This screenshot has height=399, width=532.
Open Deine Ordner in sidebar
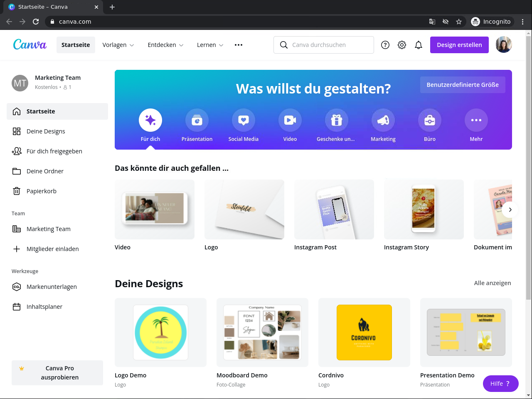point(57,171)
